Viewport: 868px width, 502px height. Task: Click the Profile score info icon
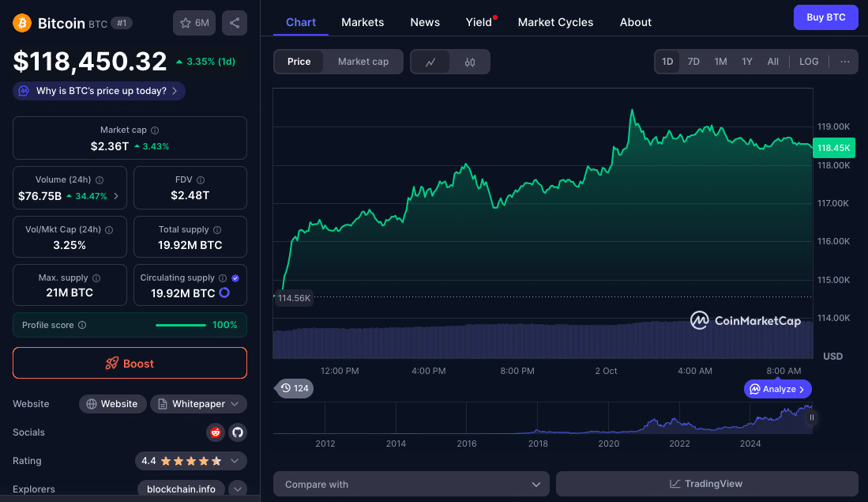(x=82, y=325)
